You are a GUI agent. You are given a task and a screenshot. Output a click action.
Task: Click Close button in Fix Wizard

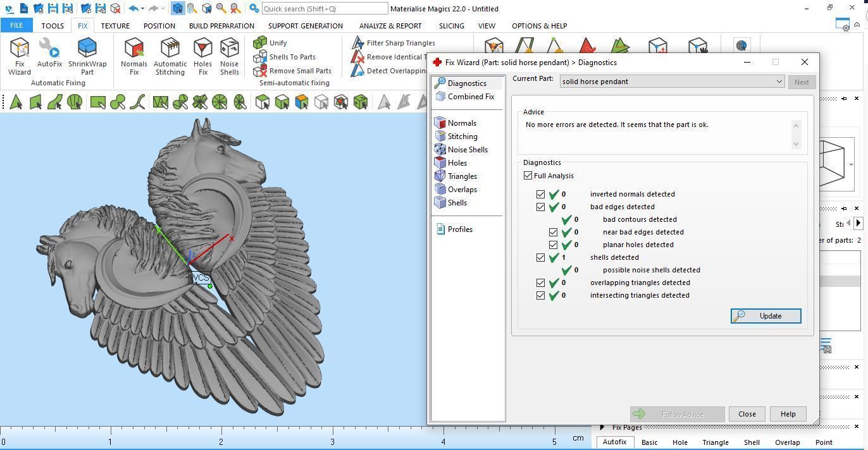(747, 414)
